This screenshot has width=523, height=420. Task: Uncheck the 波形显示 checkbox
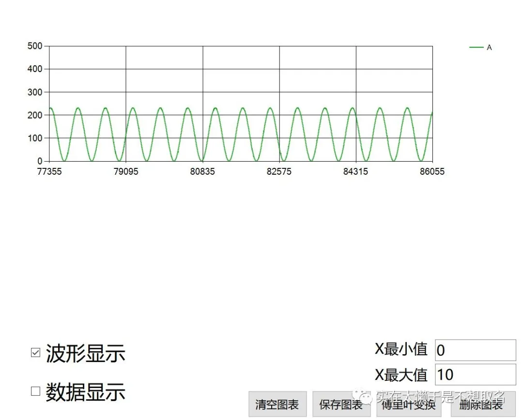coord(35,353)
